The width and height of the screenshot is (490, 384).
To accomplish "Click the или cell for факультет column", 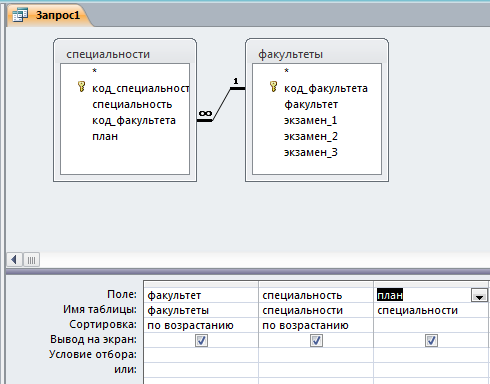I will 201,370.
